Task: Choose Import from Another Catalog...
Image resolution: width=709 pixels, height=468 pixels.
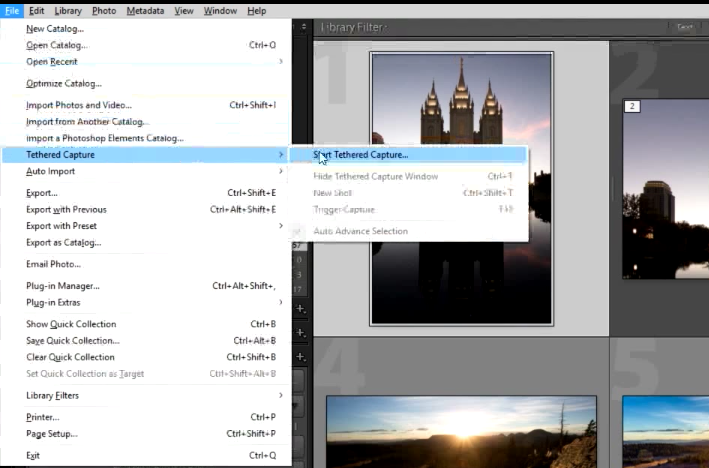Action: 146,122
